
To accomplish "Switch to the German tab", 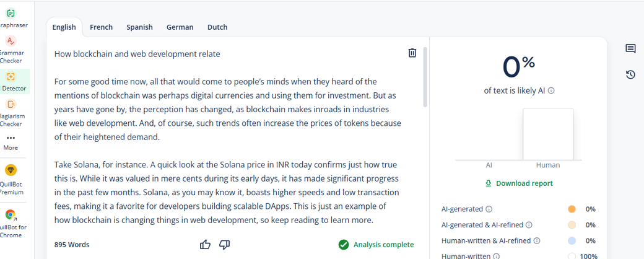I will (180, 27).
